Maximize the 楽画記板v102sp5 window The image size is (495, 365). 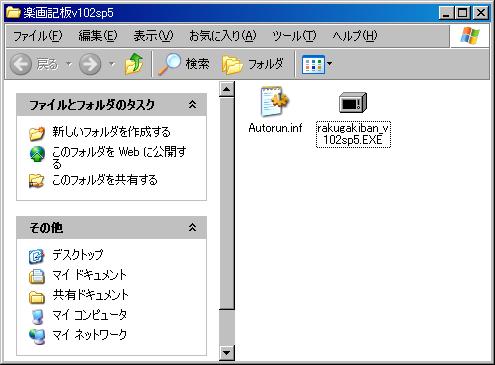tap(463, 13)
